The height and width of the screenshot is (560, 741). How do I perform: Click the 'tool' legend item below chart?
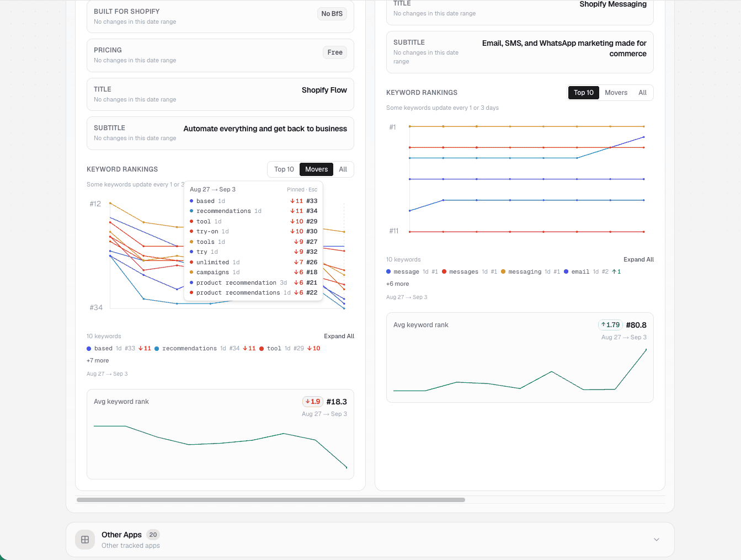tap(290, 349)
